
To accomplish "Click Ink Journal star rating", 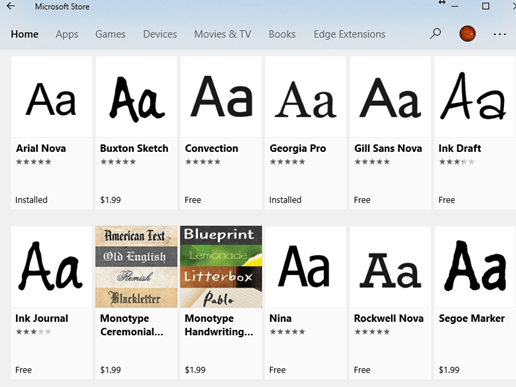I will pyautogui.click(x=34, y=332).
